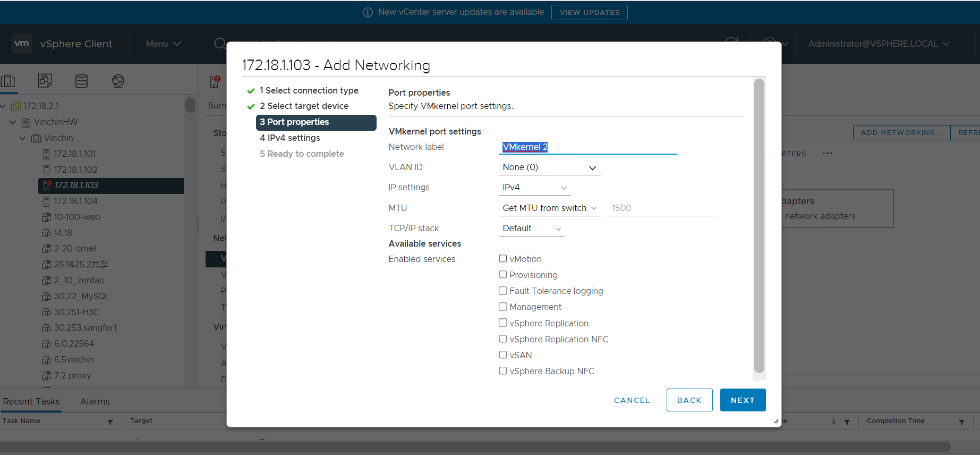Tick the vSphere Replication NFC checkbox
The height and width of the screenshot is (455, 980).
(x=503, y=339)
